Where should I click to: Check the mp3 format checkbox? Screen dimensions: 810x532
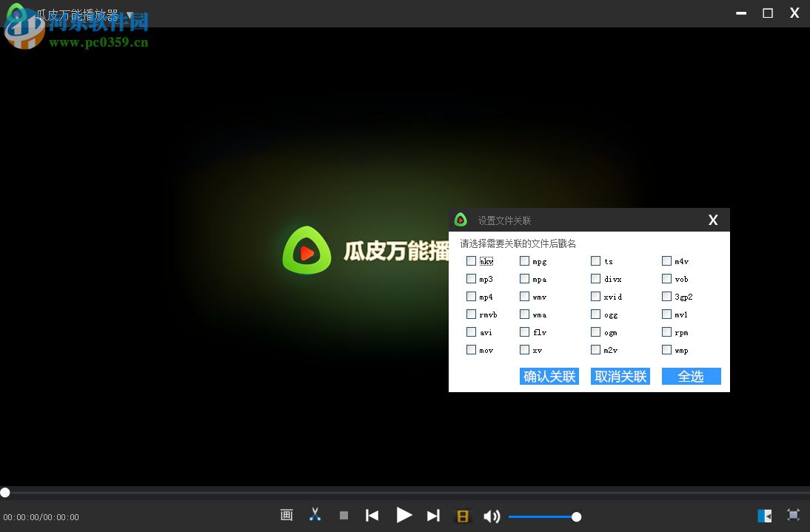pyautogui.click(x=471, y=279)
